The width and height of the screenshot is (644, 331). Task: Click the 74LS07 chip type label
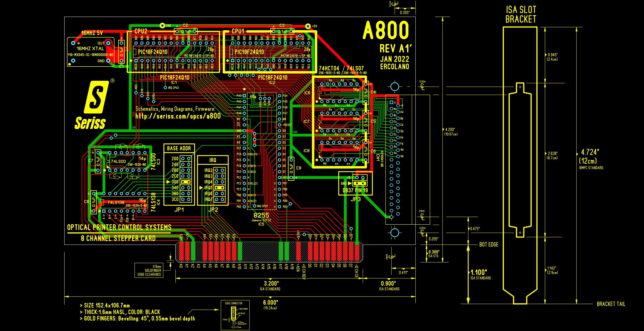click(x=355, y=68)
